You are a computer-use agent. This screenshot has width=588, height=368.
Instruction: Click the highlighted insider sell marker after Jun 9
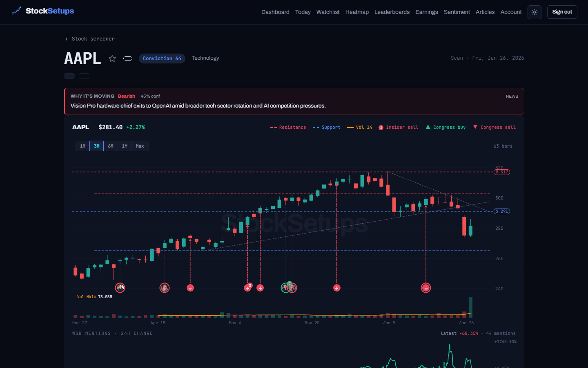click(426, 288)
